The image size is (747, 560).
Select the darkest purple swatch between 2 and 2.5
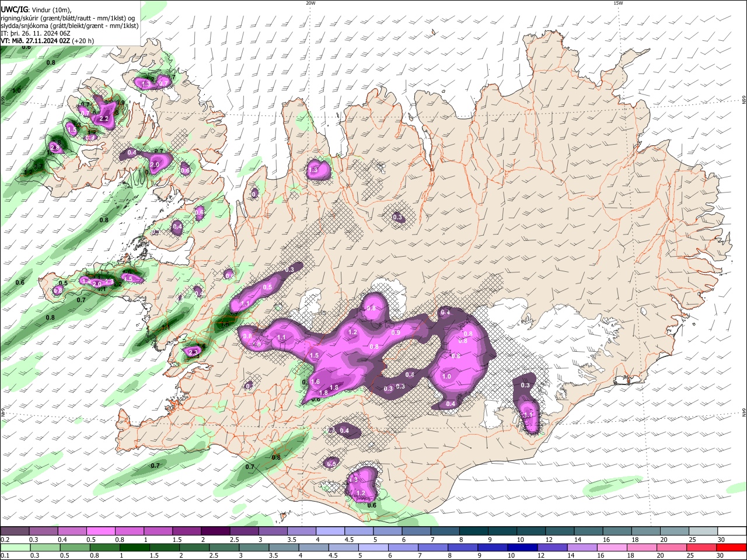point(215,531)
